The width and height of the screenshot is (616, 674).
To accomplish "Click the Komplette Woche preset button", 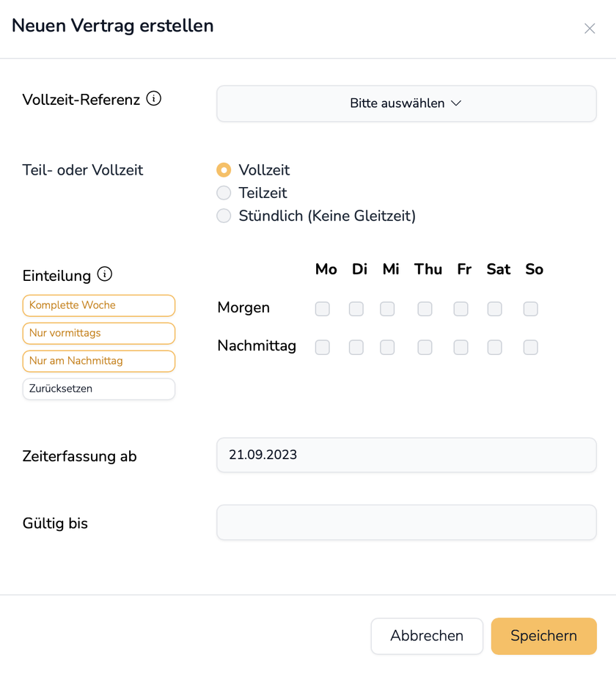I will [99, 305].
